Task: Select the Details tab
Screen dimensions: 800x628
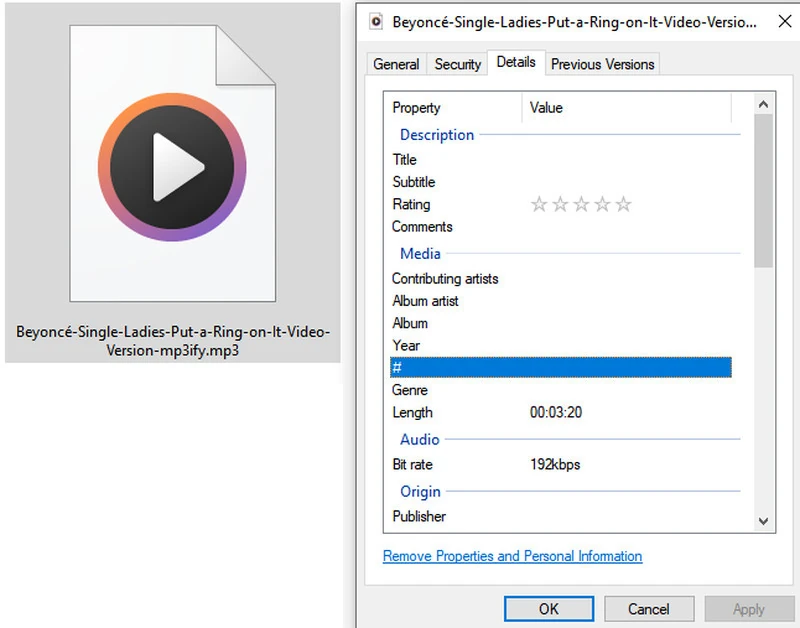Action: 516,62
